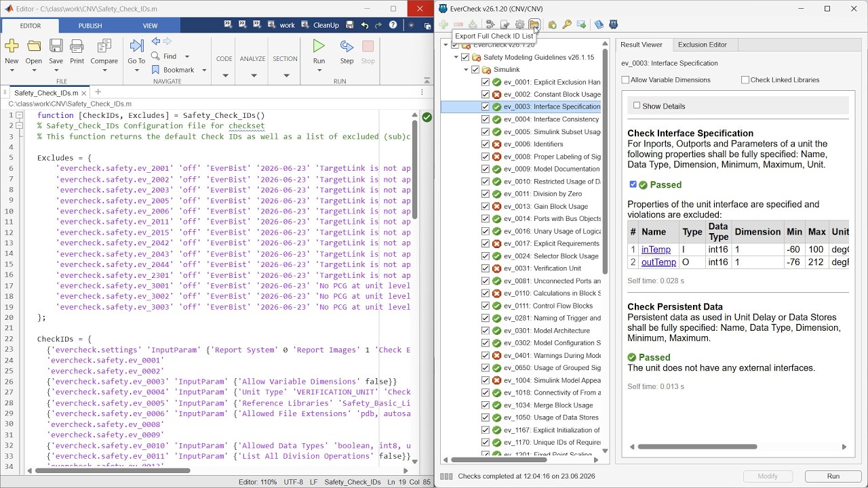Screen dimensions: 868x488
Task: Click the forward navigation arrow in NAVIGATE section
Action: [x=167, y=41]
